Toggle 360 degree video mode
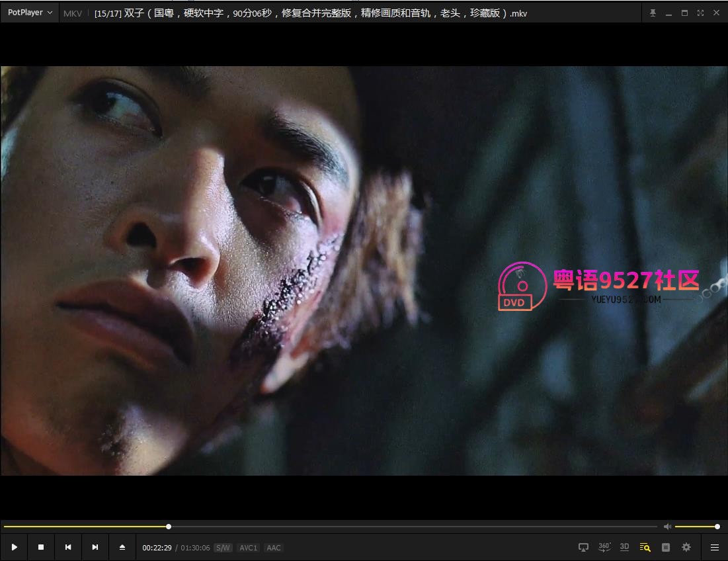The width and height of the screenshot is (728, 561). coord(604,548)
